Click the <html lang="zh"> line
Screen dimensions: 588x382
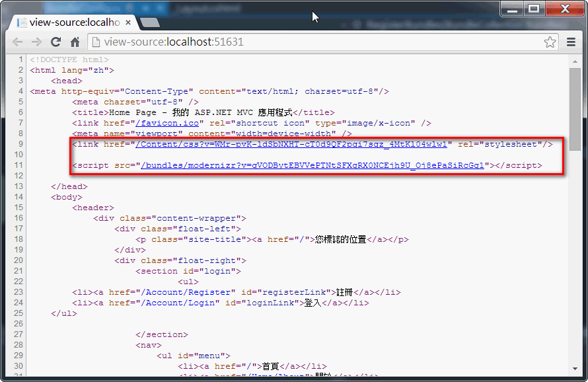click(x=72, y=70)
